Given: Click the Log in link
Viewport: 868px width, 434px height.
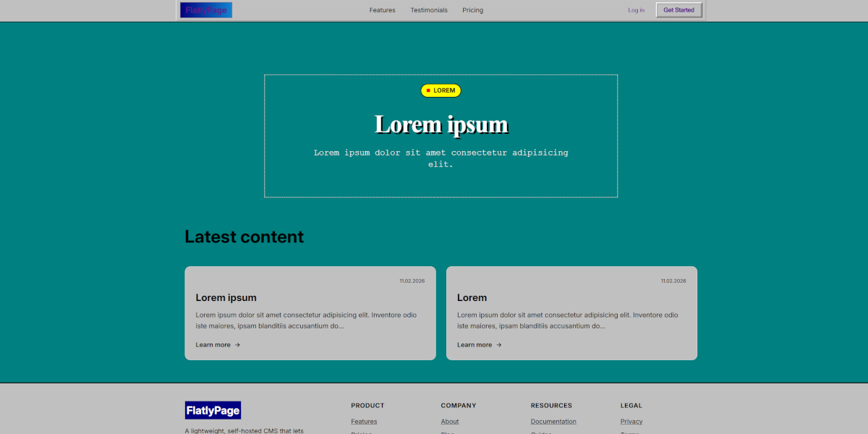Looking at the screenshot, I should pos(636,10).
